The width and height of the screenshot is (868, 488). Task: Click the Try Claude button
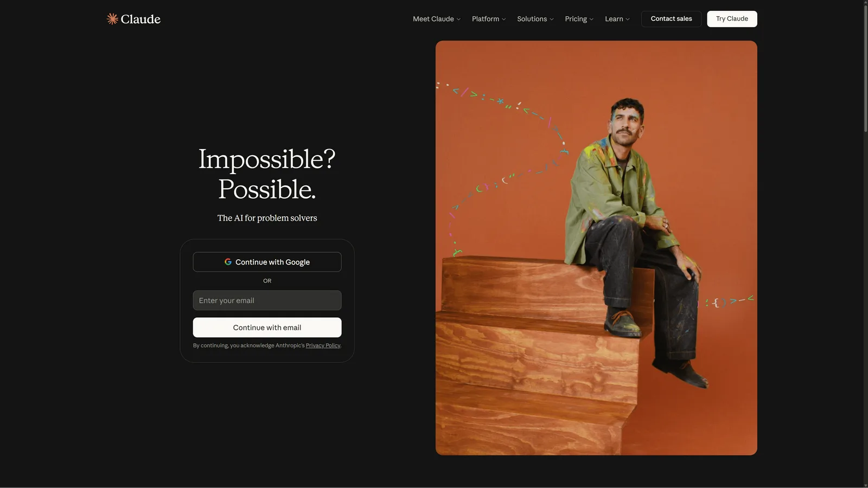(x=732, y=19)
